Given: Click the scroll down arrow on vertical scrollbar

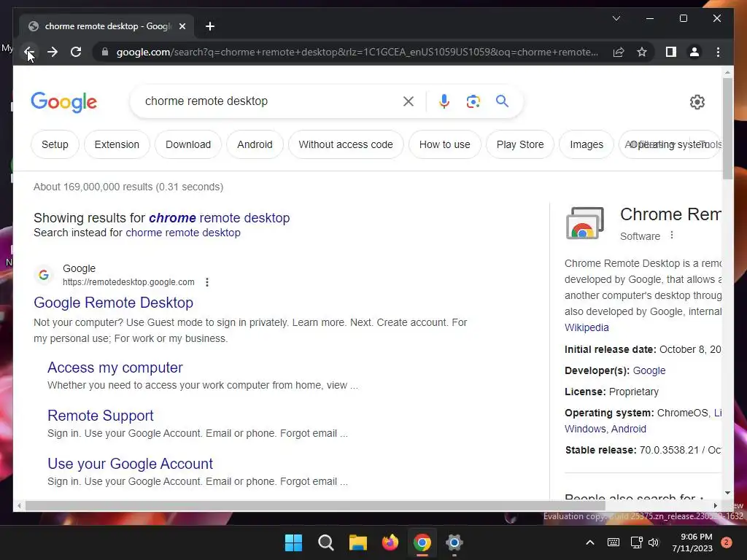Looking at the screenshot, I should [727, 493].
